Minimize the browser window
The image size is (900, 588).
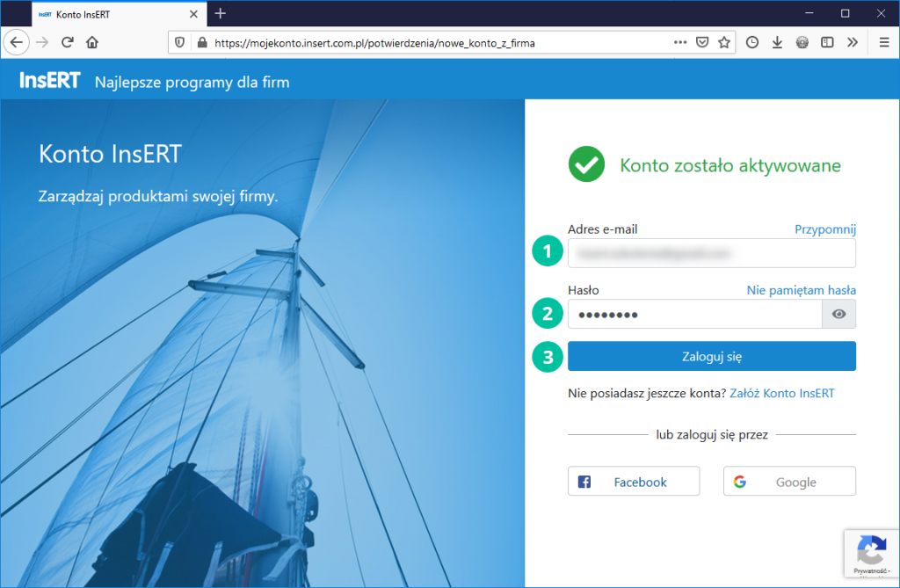pos(809,13)
